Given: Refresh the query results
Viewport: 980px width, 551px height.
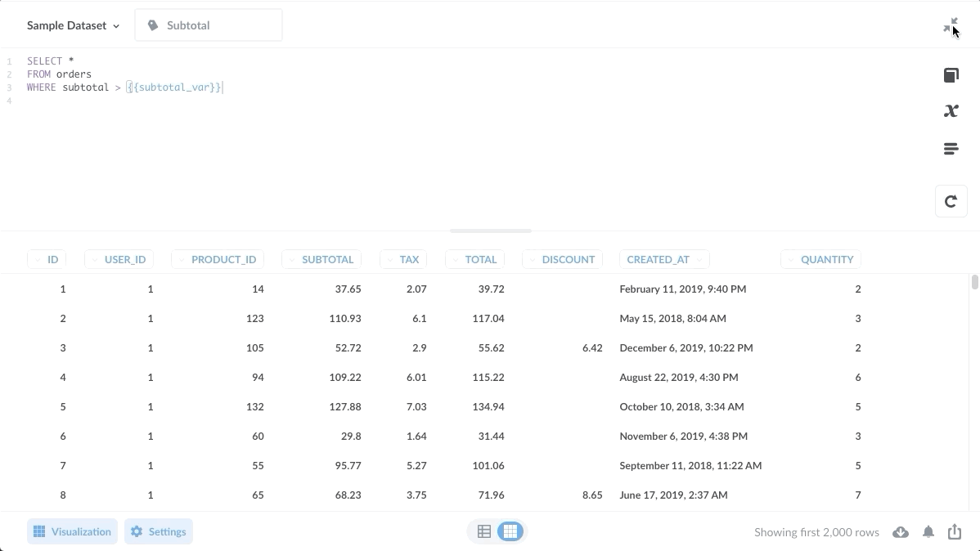Looking at the screenshot, I should [951, 201].
